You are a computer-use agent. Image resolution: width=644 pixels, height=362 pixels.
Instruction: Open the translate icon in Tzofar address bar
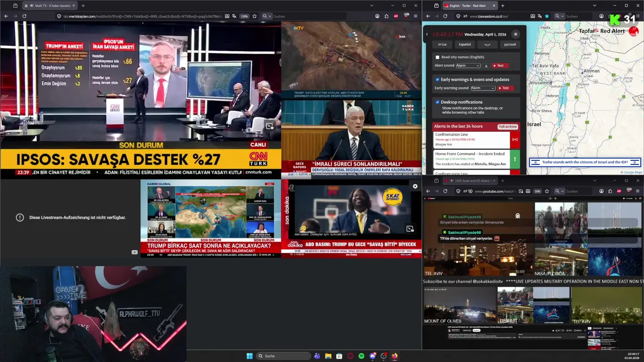(539, 16)
